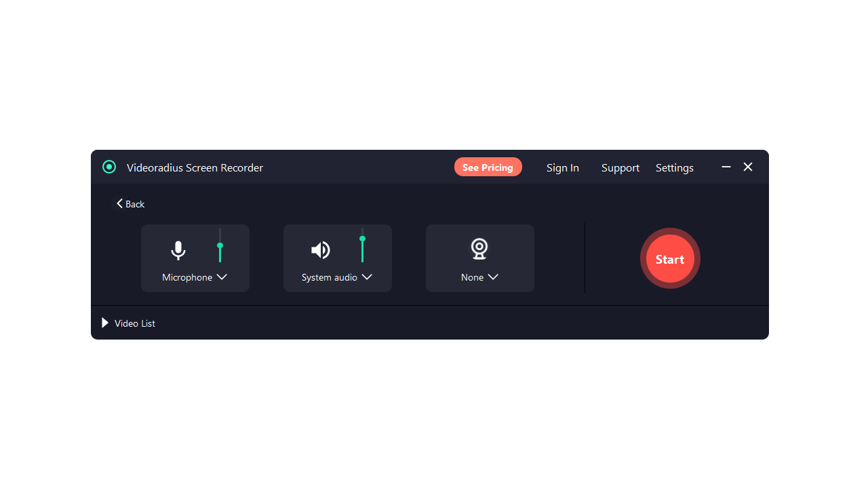Expand the Video List section
Image resolution: width=868 pixels, height=488 pixels.
point(129,323)
